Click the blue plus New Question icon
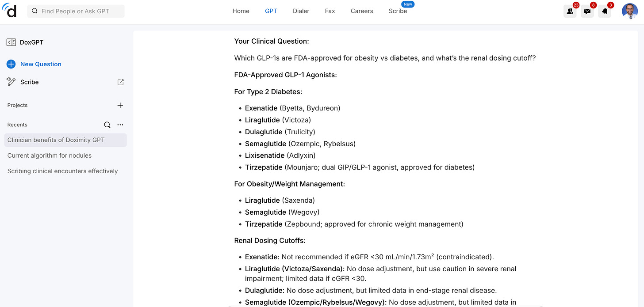This screenshot has height=307, width=644. coord(11,64)
